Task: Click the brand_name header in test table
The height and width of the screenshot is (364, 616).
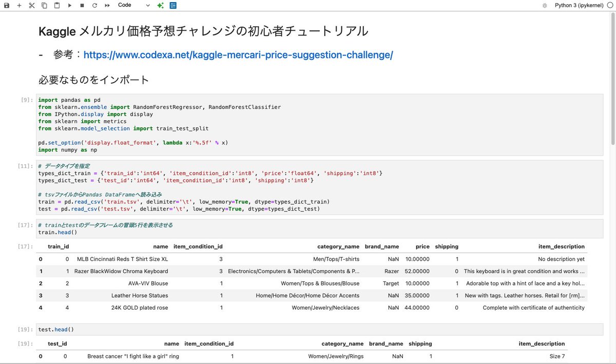Action: pyautogui.click(x=386, y=343)
